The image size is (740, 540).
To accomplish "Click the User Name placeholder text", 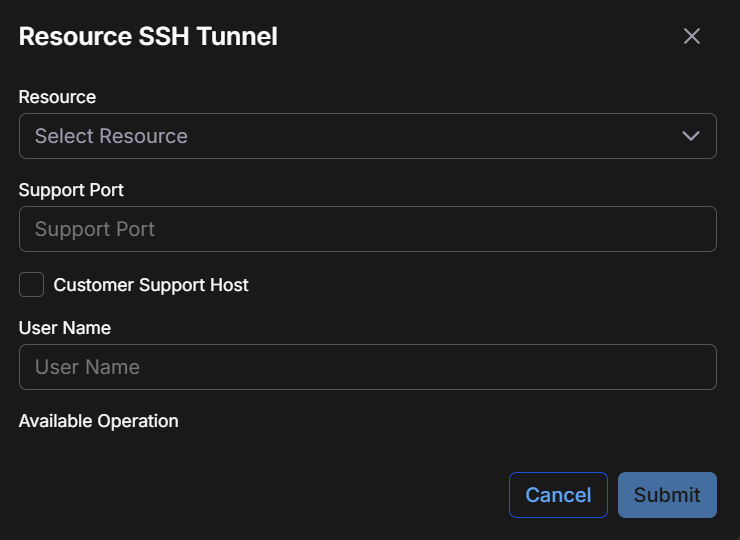I will tap(87, 367).
